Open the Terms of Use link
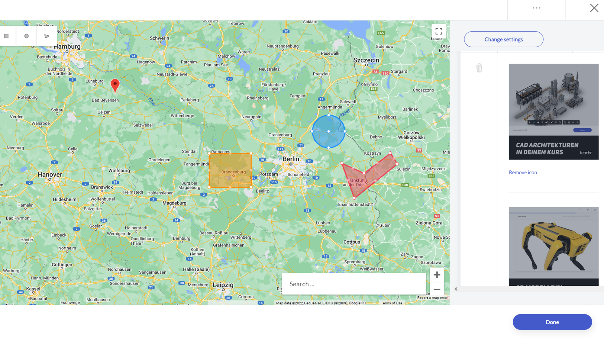 point(391,303)
